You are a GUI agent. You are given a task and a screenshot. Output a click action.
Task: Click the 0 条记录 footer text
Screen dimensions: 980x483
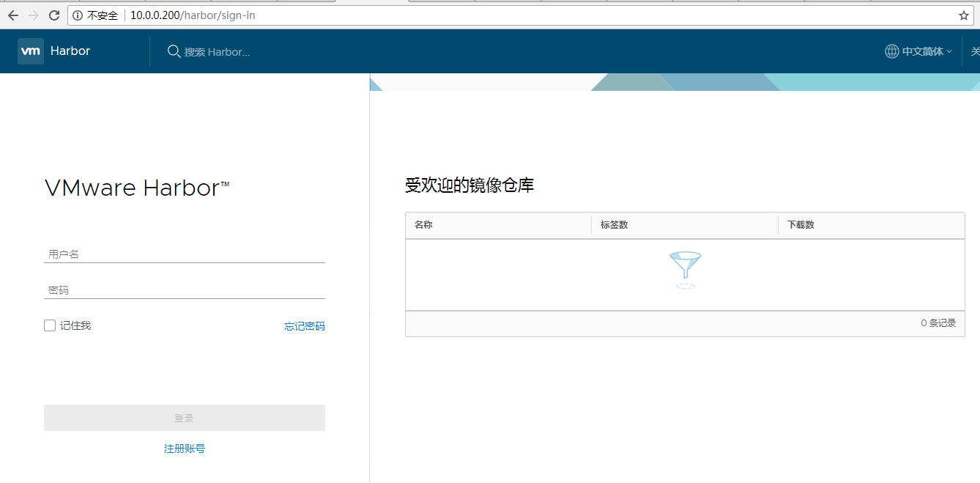(938, 323)
